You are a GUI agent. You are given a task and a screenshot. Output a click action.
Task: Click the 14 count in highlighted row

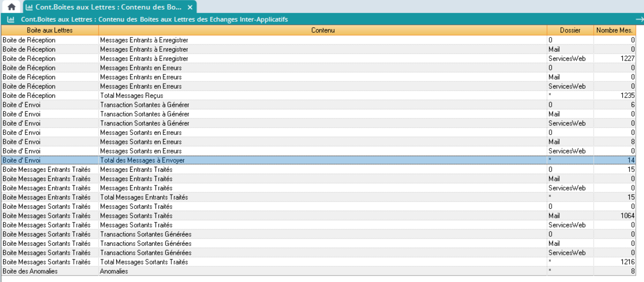click(631, 160)
